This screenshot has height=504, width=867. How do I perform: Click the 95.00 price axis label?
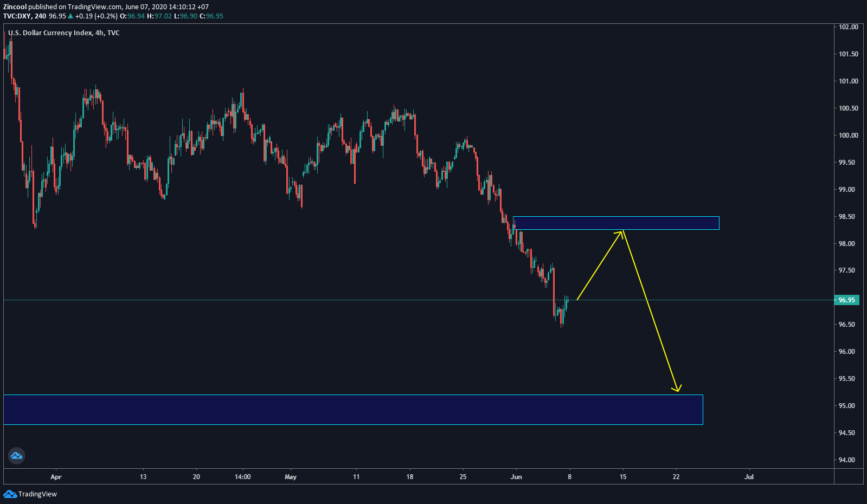847,406
